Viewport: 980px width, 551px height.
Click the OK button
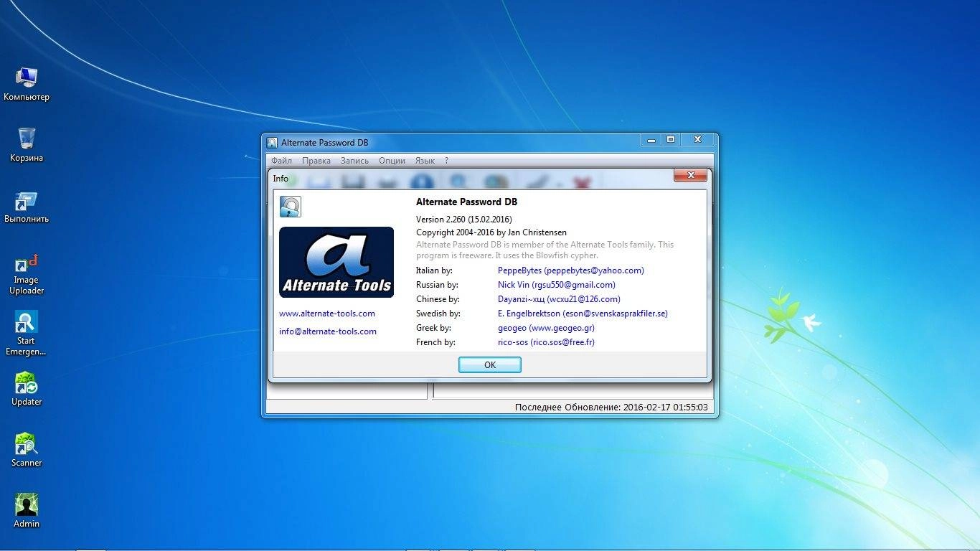[490, 365]
